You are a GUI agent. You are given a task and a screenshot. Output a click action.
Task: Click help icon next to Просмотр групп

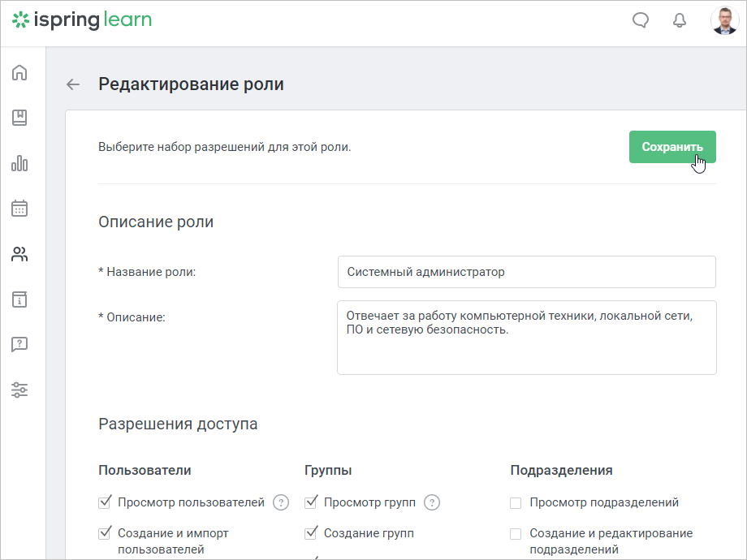[x=432, y=502]
